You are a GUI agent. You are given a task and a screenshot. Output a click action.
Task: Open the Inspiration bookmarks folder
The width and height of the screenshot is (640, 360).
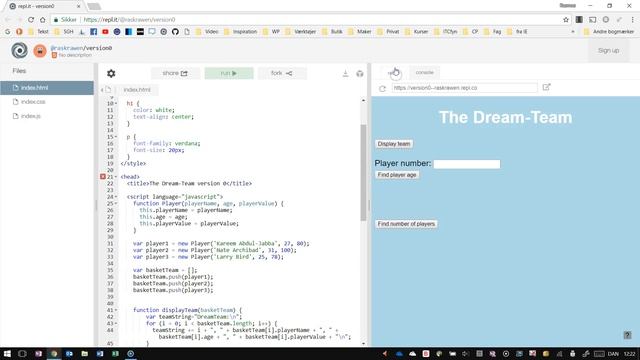click(240, 31)
